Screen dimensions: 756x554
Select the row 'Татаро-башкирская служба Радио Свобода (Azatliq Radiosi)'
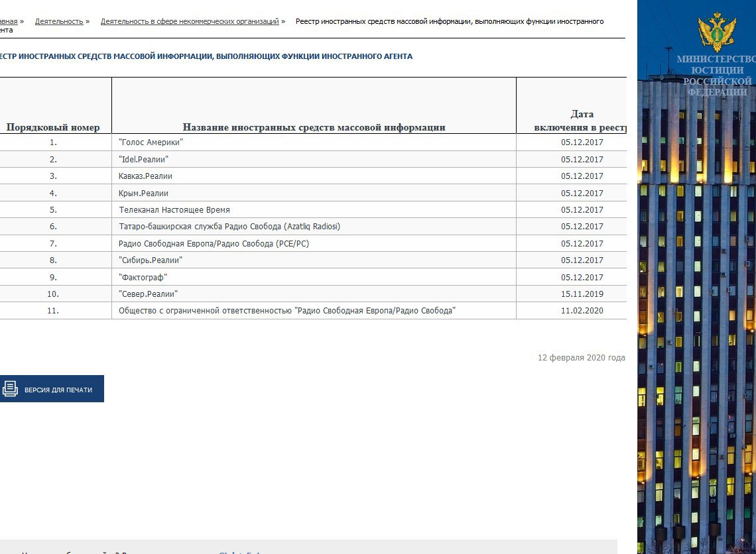pyautogui.click(x=314, y=227)
